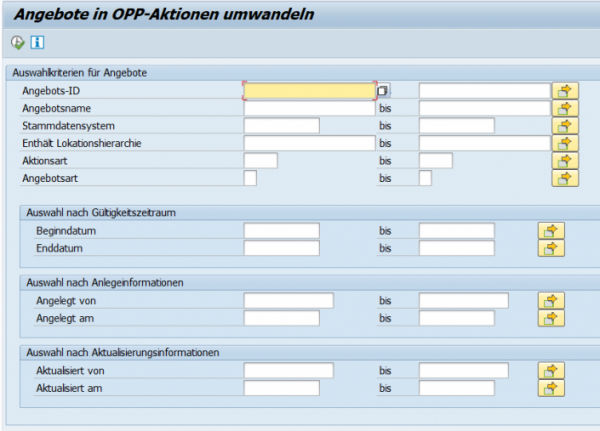The height and width of the screenshot is (431, 600).
Task: Click the Execute clock icon in toolbar
Action: (x=18, y=42)
